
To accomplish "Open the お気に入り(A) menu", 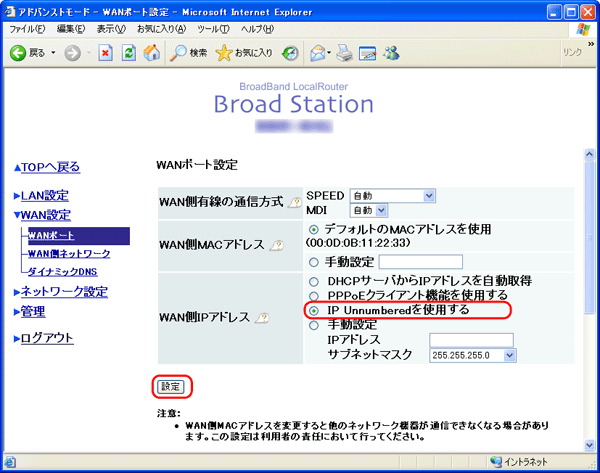I will coord(161,29).
